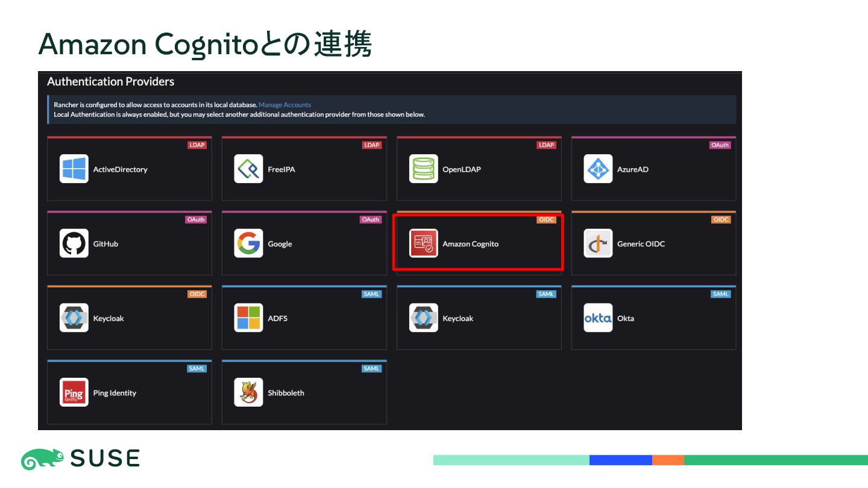The width and height of the screenshot is (868, 488).
Task: Select the OpenLDAP provider name
Action: click(x=462, y=169)
